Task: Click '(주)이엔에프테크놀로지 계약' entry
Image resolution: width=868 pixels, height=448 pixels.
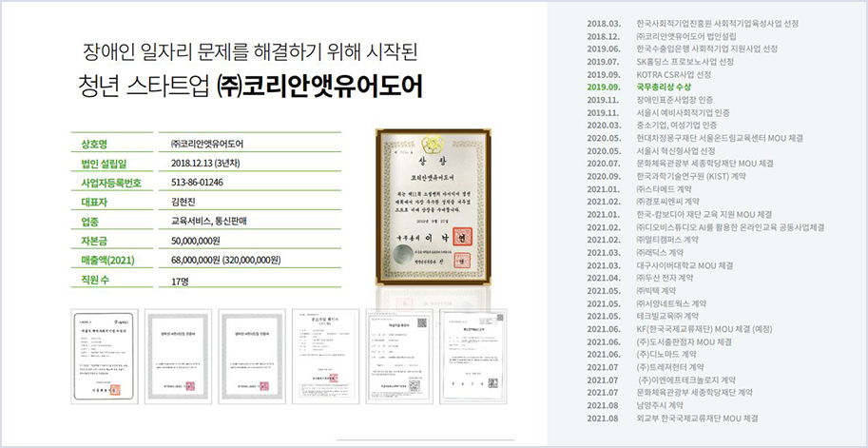Action: tap(686, 380)
